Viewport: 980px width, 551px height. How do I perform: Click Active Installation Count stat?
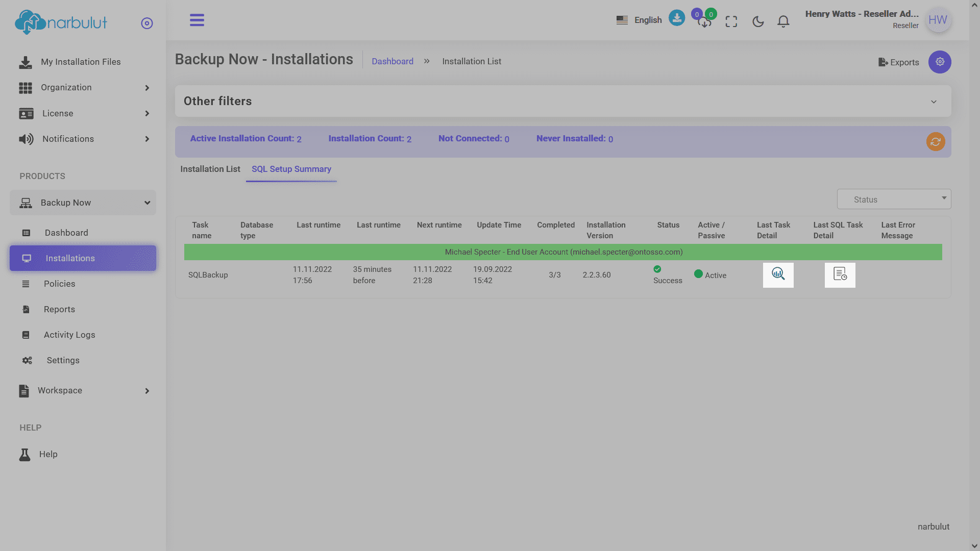point(246,139)
